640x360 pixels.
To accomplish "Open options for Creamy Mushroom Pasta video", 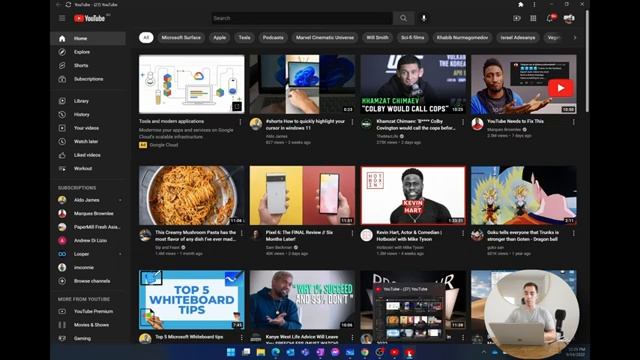I will (242, 233).
